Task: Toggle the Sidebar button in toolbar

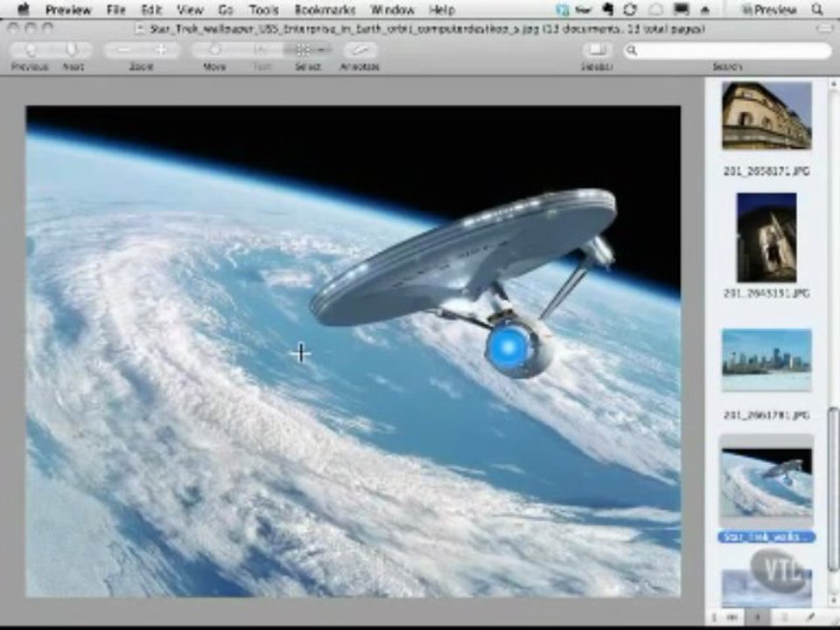Action: (597, 50)
